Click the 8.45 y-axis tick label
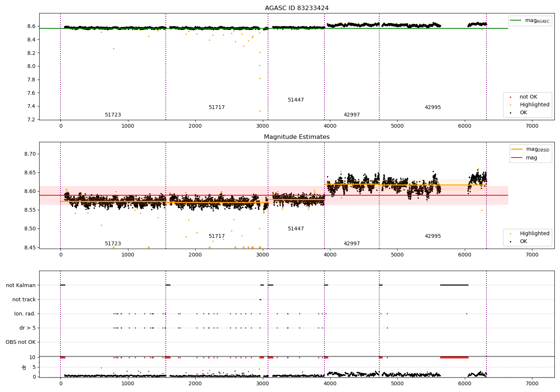Image resolution: width=560 pixels, height=392 pixels. point(30,248)
